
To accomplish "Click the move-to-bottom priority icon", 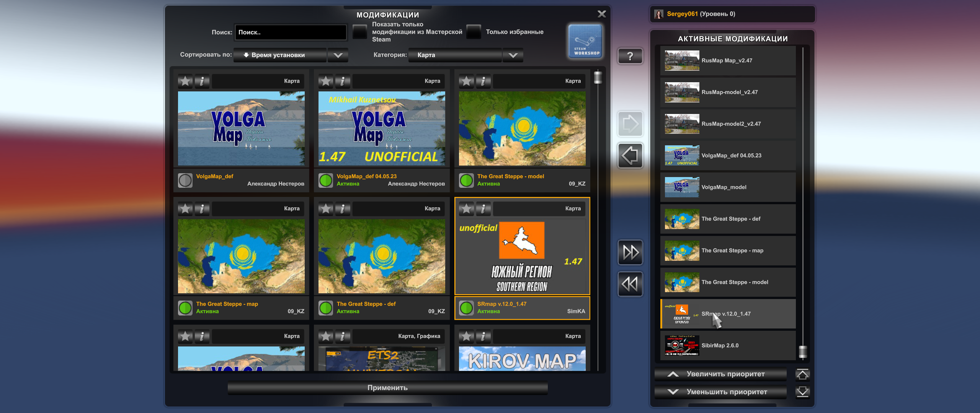I will pyautogui.click(x=802, y=392).
